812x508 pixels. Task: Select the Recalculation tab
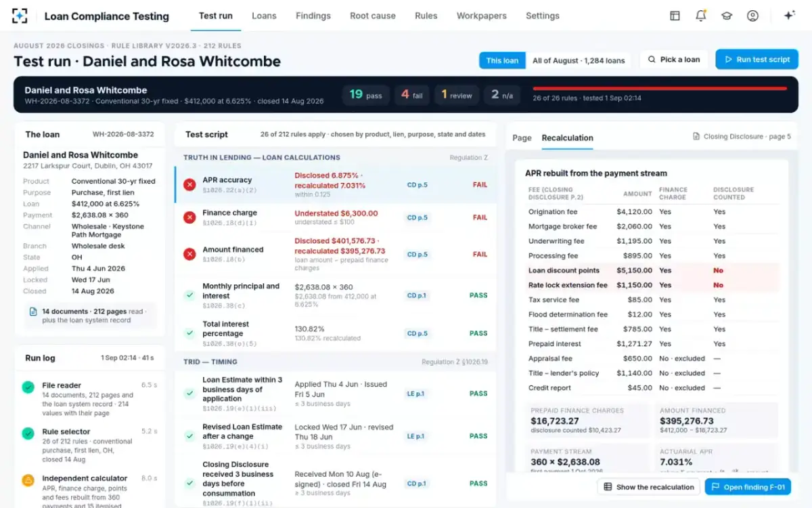(567, 137)
